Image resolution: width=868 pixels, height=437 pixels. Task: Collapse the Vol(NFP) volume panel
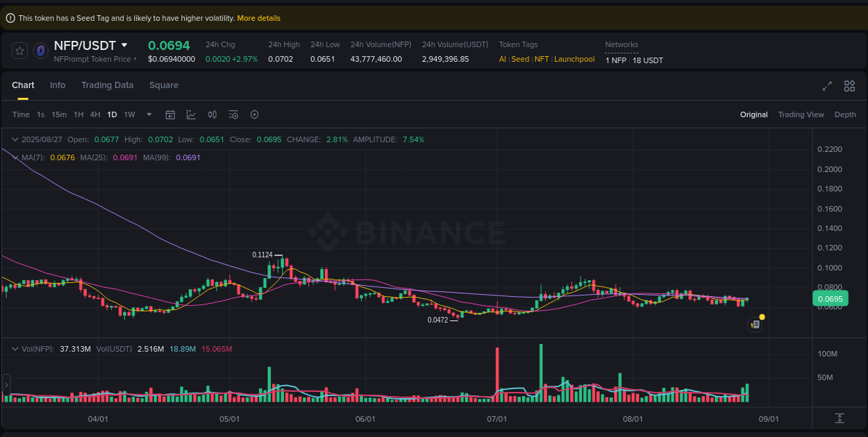[15, 348]
